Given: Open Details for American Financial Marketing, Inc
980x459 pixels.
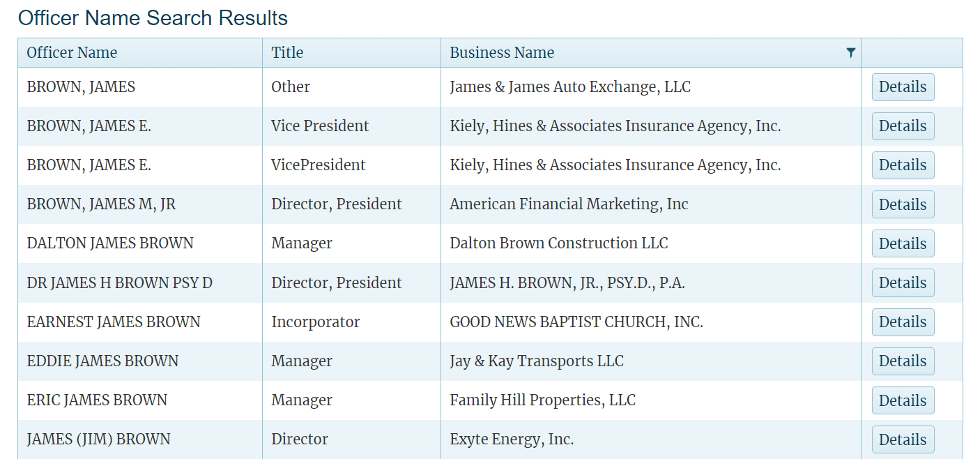Looking at the screenshot, I should point(903,204).
